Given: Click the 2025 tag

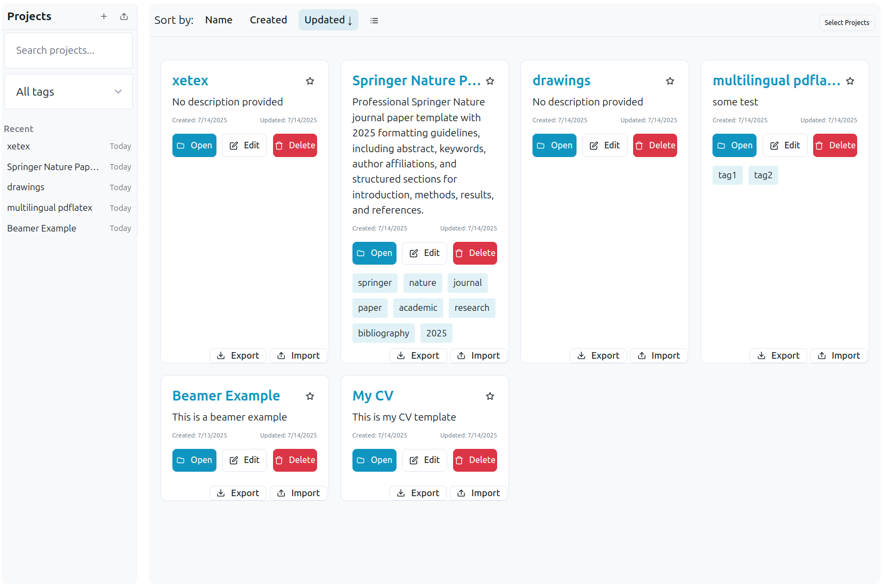Looking at the screenshot, I should [436, 333].
